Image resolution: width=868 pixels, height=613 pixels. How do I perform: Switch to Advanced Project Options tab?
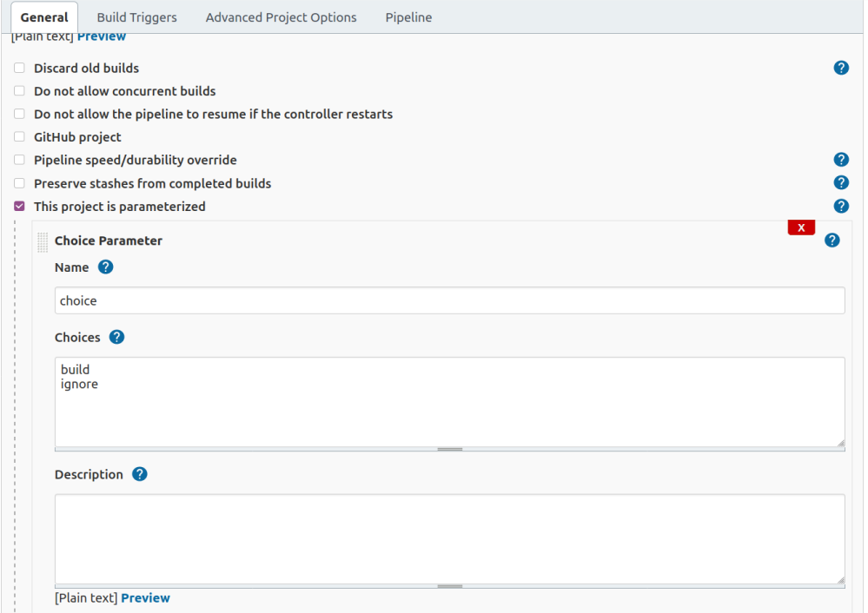(281, 16)
